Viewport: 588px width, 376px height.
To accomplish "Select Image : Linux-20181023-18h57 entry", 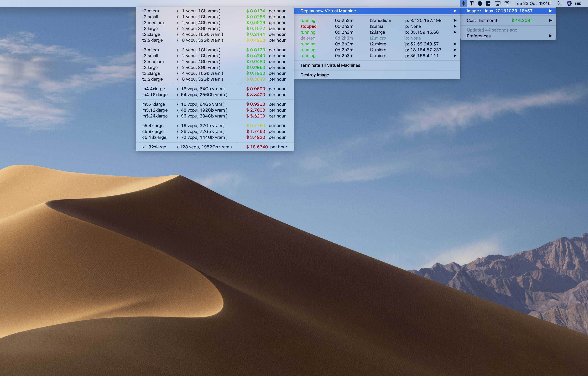I will tap(499, 11).
